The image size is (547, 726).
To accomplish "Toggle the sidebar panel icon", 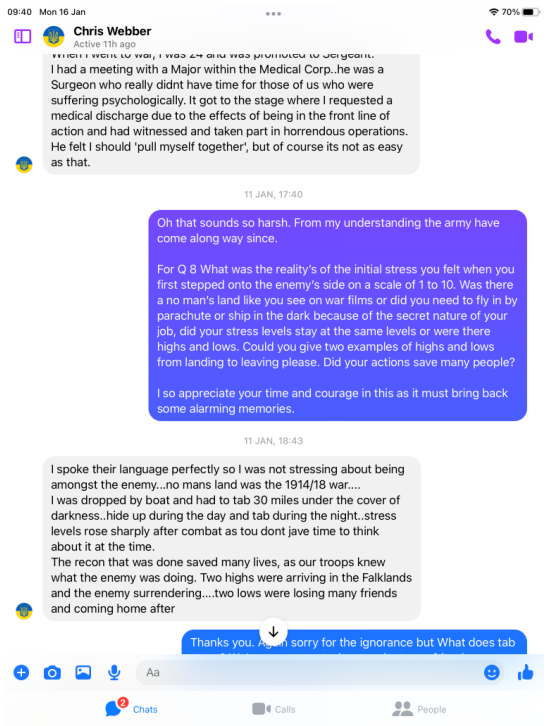I will pos(22,36).
